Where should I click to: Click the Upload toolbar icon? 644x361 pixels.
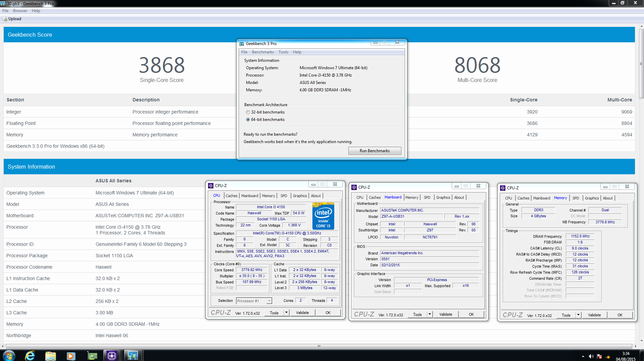tap(5, 19)
